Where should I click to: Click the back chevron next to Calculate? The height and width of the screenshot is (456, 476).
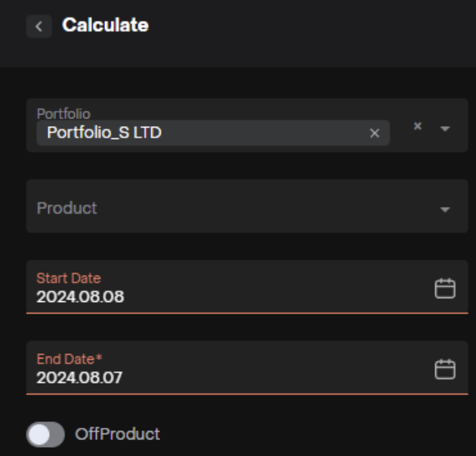tap(39, 26)
